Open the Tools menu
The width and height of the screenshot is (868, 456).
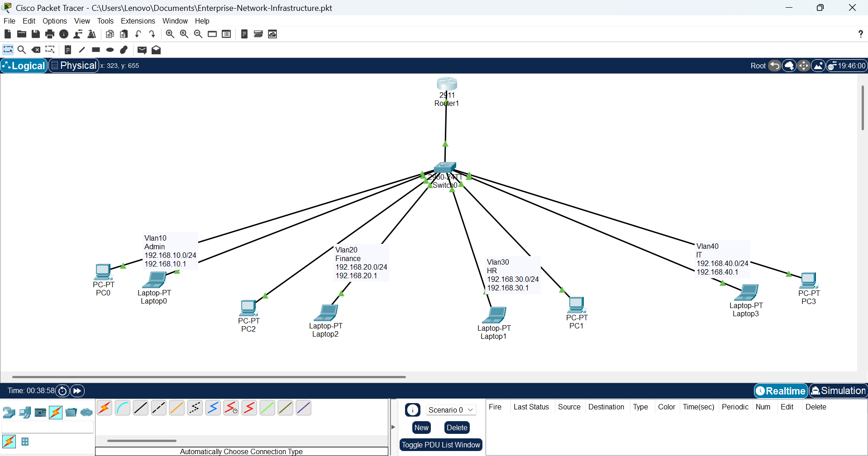(105, 21)
